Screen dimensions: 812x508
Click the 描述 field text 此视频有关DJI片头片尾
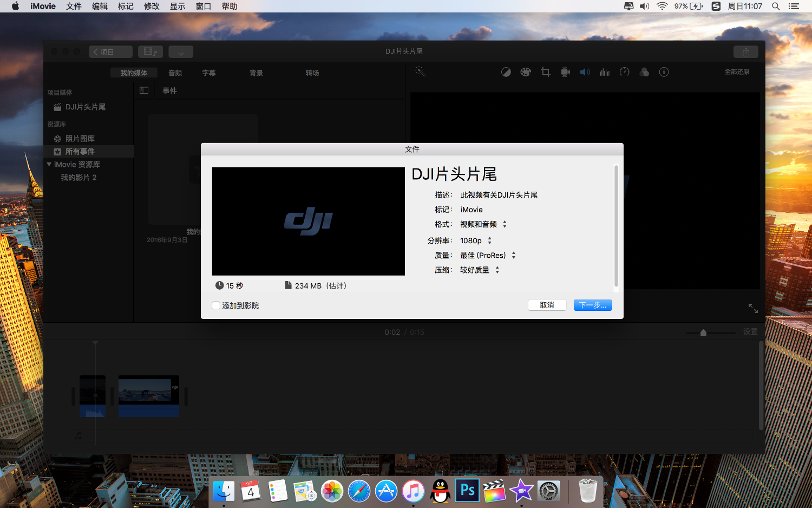click(x=499, y=195)
